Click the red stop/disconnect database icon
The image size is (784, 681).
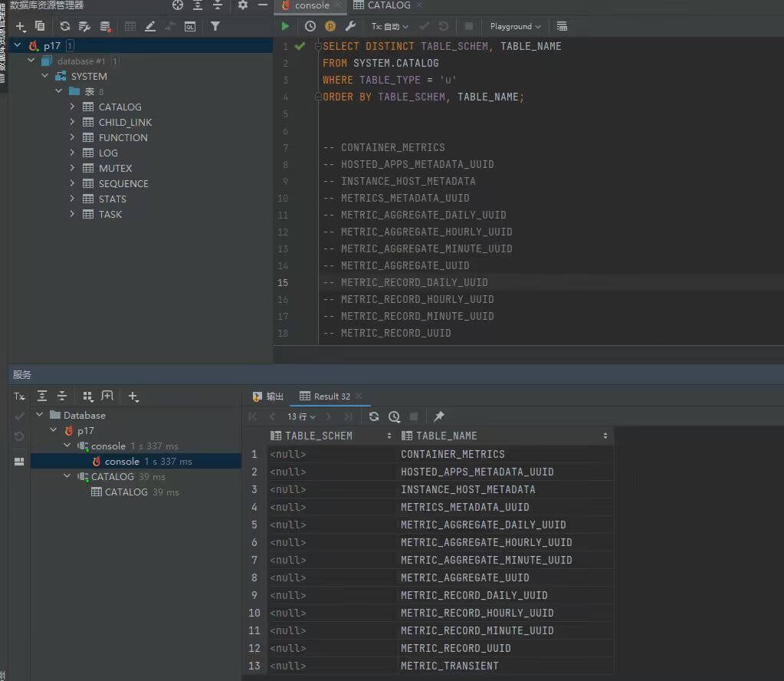click(x=105, y=27)
